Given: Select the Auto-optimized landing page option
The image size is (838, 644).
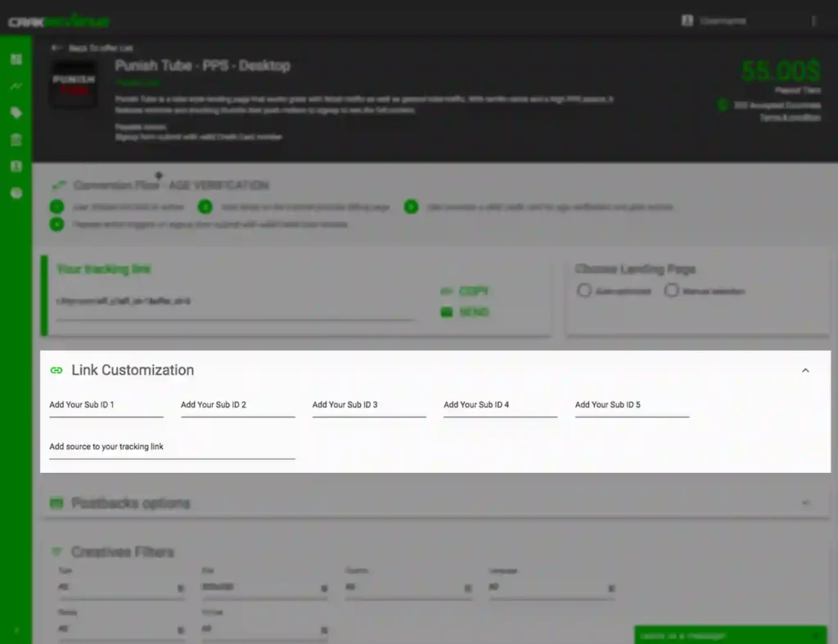Looking at the screenshot, I should click(x=584, y=290).
